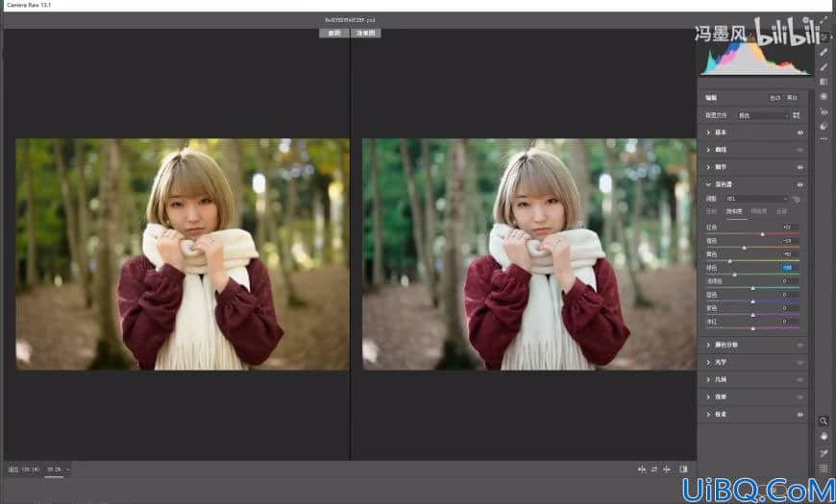Toggle visibility eye for 混色器 panel

(799, 184)
